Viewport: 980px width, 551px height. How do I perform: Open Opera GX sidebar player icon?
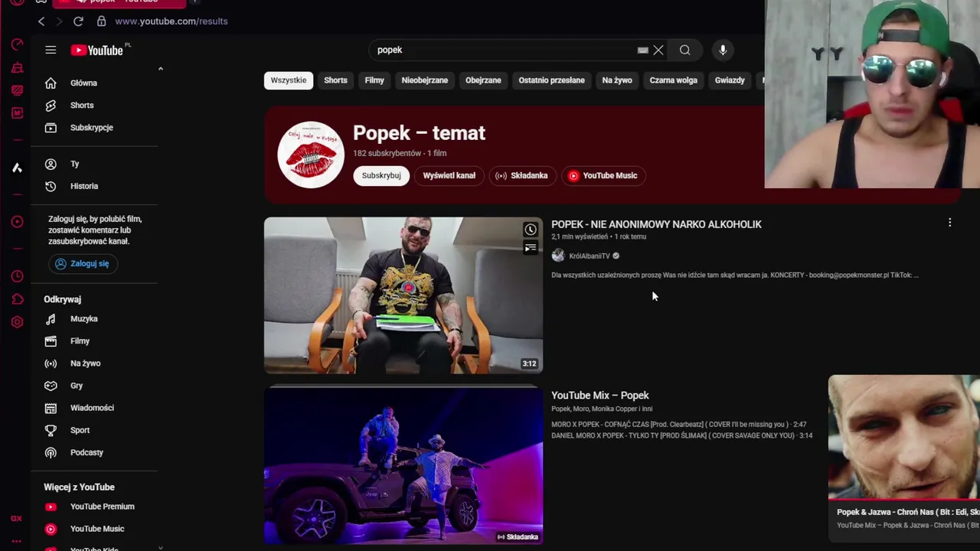coord(17,222)
